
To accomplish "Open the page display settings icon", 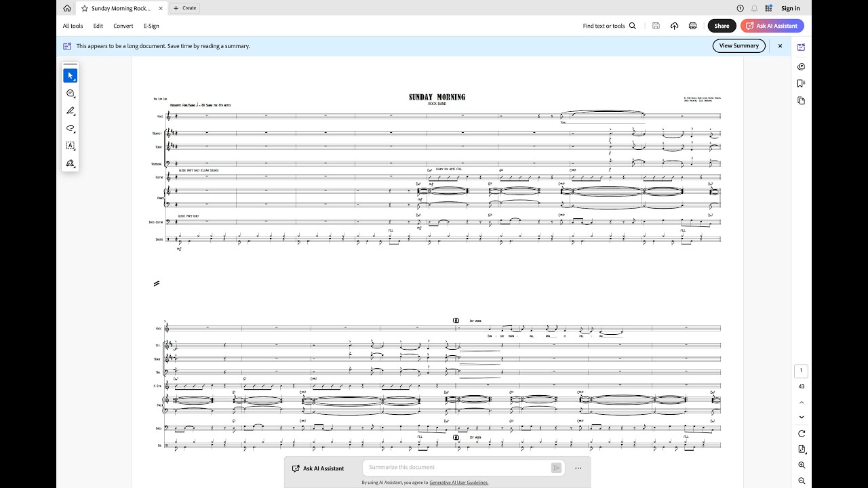I will click(x=802, y=449).
